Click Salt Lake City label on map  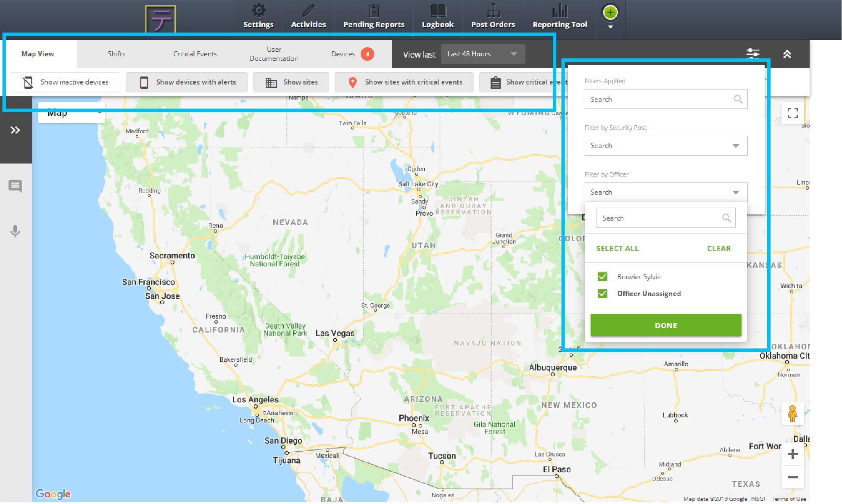tap(418, 184)
